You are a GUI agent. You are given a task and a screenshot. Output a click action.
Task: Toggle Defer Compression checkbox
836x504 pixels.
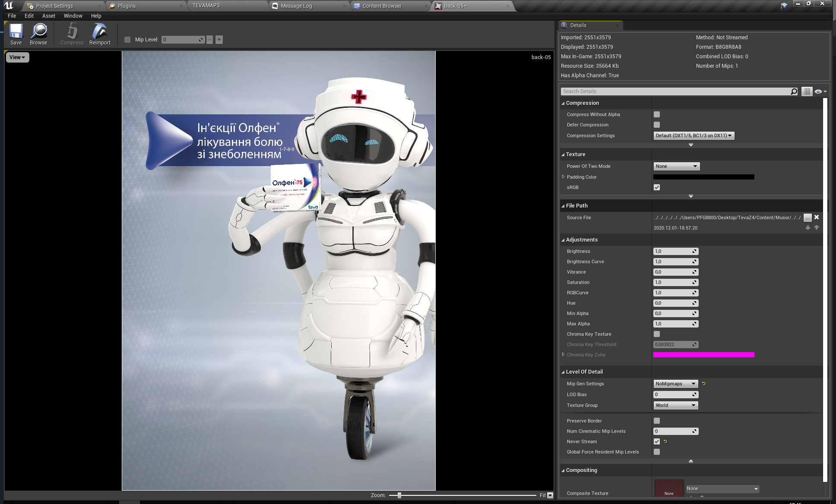coord(657,125)
